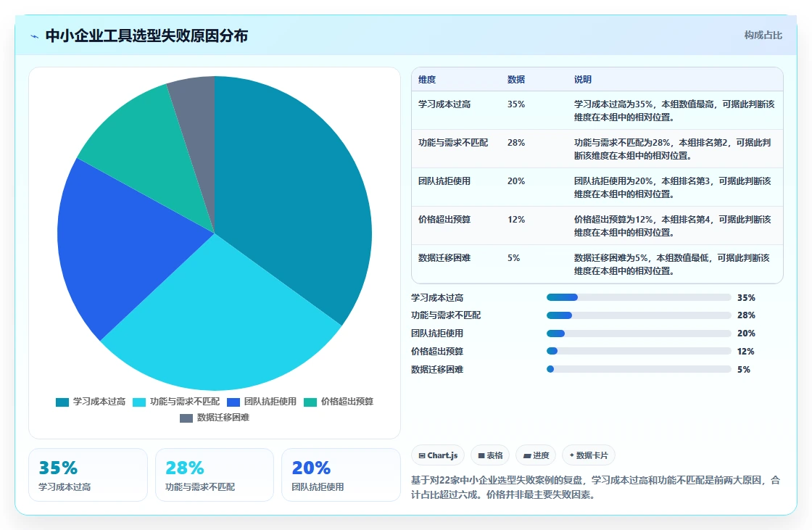Click the 5% value in table
The width and height of the screenshot is (812, 530).
[514, 257]
